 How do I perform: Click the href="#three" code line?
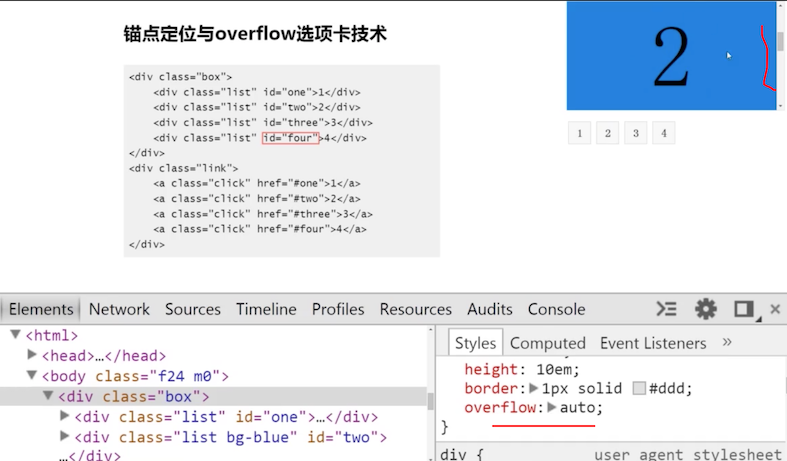(x=263, y=214)
